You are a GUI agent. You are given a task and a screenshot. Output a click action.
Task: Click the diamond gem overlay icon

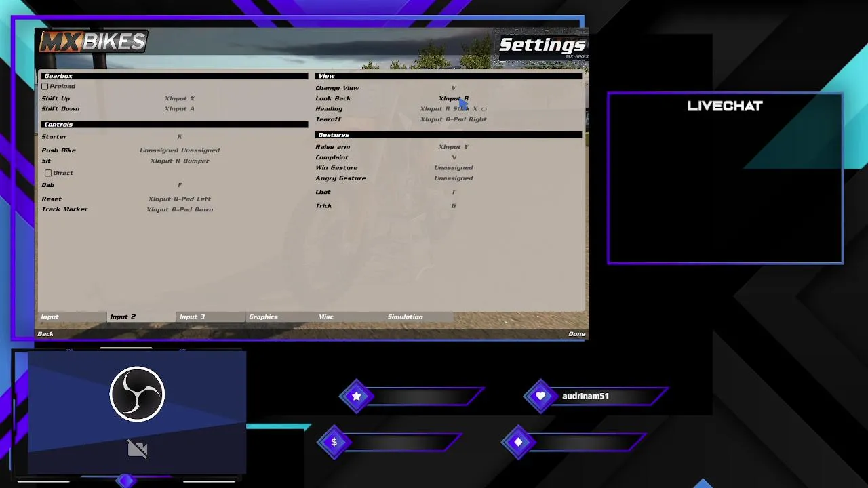(519, 442)
